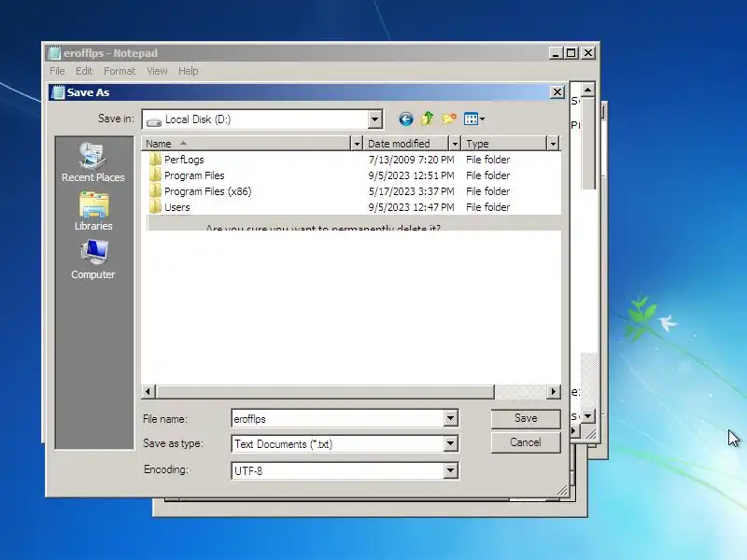Create a new folder icon
The image size is (747, 560).
pyautogui.click(x=449, y=119)
